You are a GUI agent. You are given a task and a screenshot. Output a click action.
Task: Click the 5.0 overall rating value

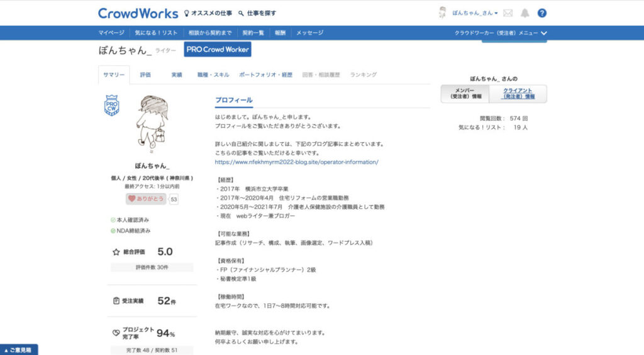165,252
